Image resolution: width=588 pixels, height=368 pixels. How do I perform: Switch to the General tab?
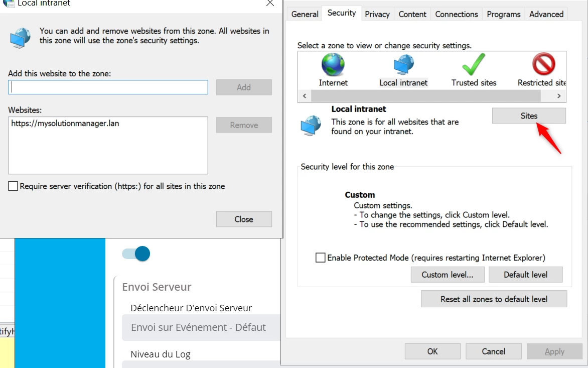point(305,14)
